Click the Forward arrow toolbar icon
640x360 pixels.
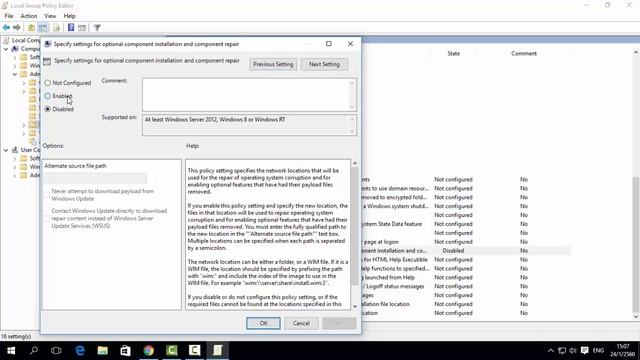click(17, 28)
